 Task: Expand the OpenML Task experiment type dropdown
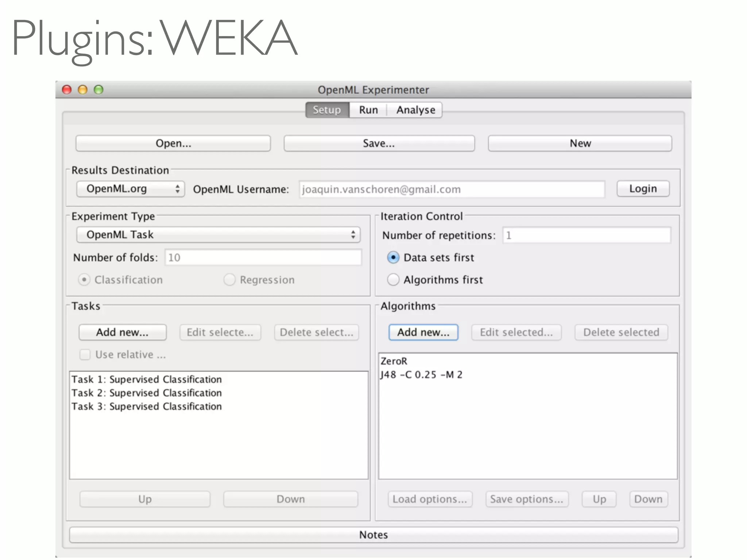(x=218, y=234)
